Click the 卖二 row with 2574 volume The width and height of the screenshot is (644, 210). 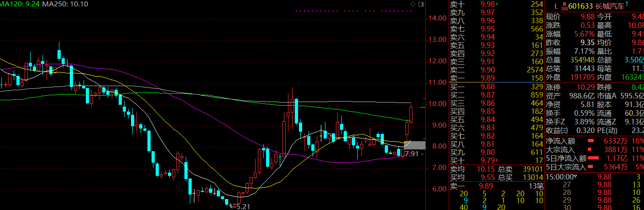(495, 69)
